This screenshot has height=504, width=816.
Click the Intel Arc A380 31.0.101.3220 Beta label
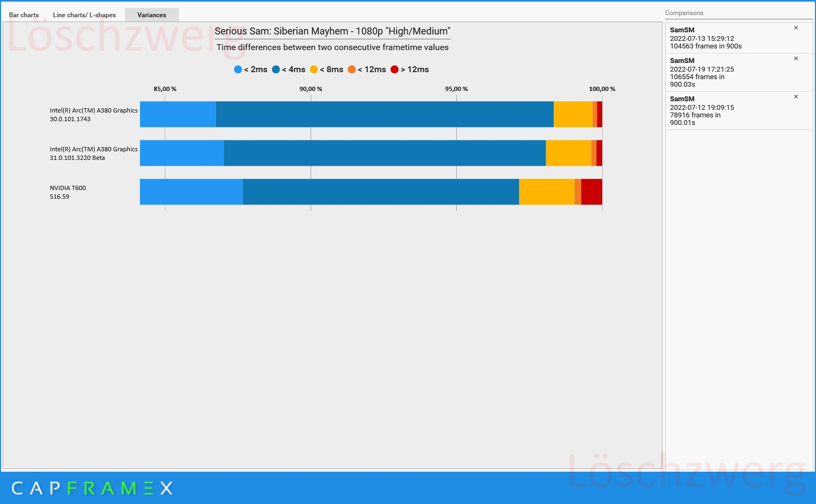[94, 153]
